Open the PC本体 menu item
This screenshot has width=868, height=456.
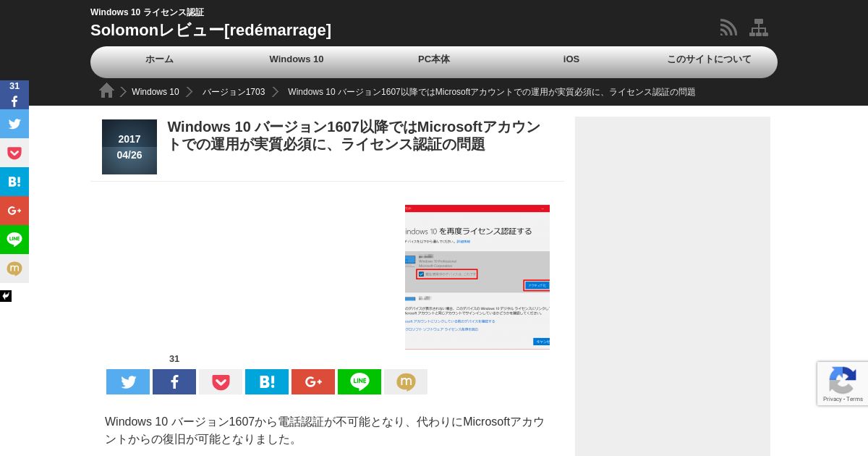pyautogui.click(x=434, y=59)
